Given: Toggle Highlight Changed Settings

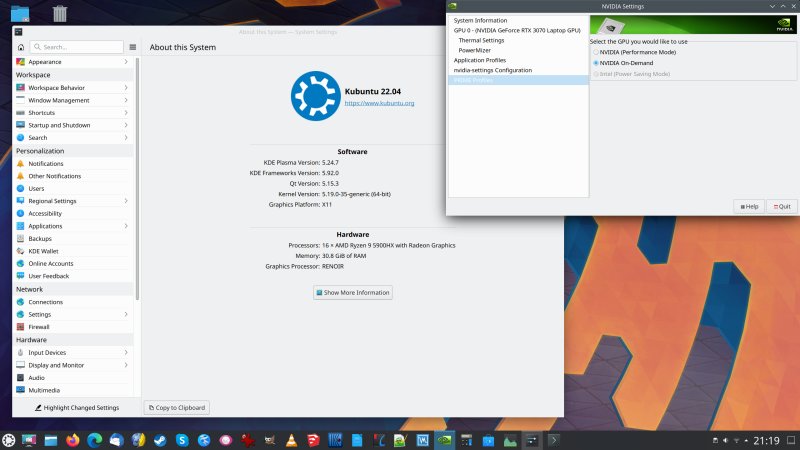Looking at the screenshot, I should (77, 408).
